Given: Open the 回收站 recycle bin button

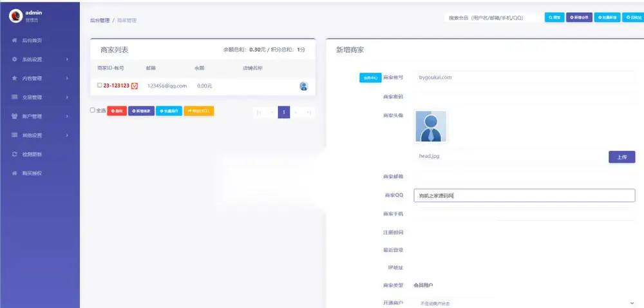Looking at the screenshot, I should click(x=633, y=17).
